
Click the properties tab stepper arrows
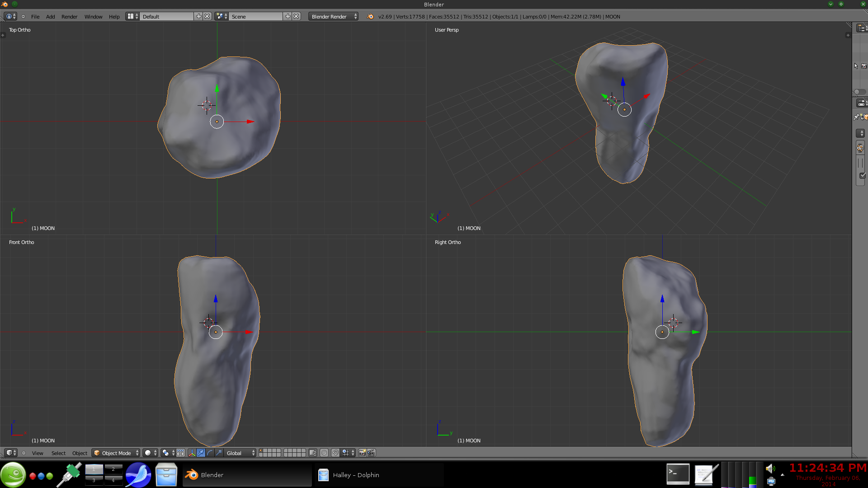[x=860, y=133]
